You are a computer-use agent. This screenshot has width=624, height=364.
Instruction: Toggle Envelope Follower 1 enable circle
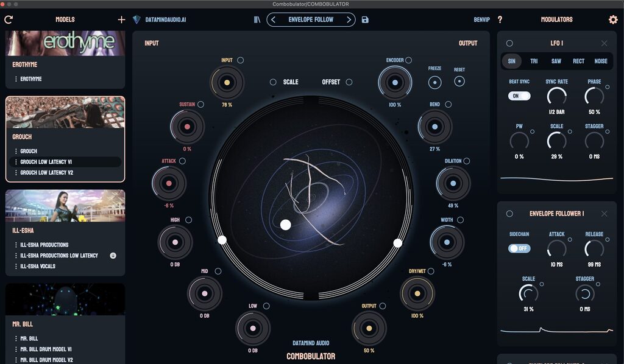(x=509, y=214)
